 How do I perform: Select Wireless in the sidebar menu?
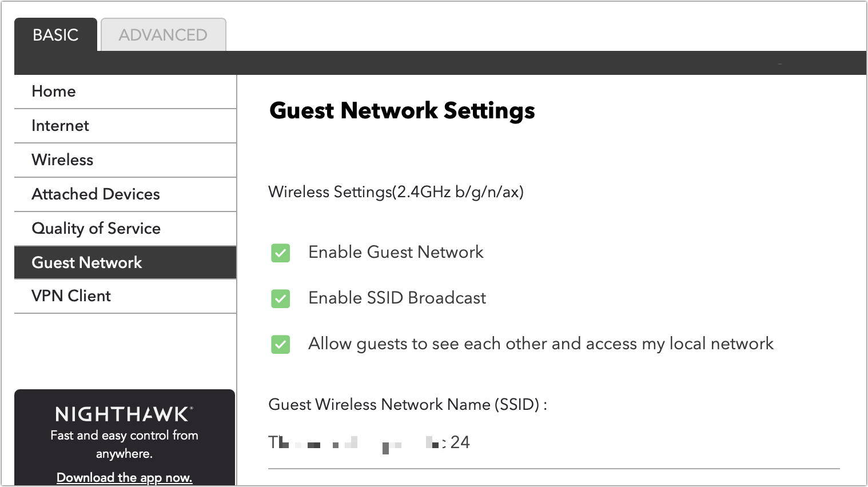click(62, 160)
